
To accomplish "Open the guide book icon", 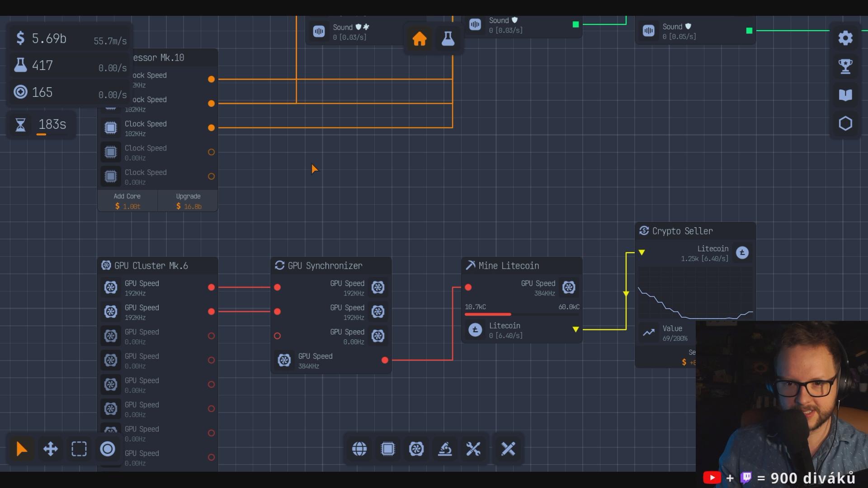I will tap(845, 95).
